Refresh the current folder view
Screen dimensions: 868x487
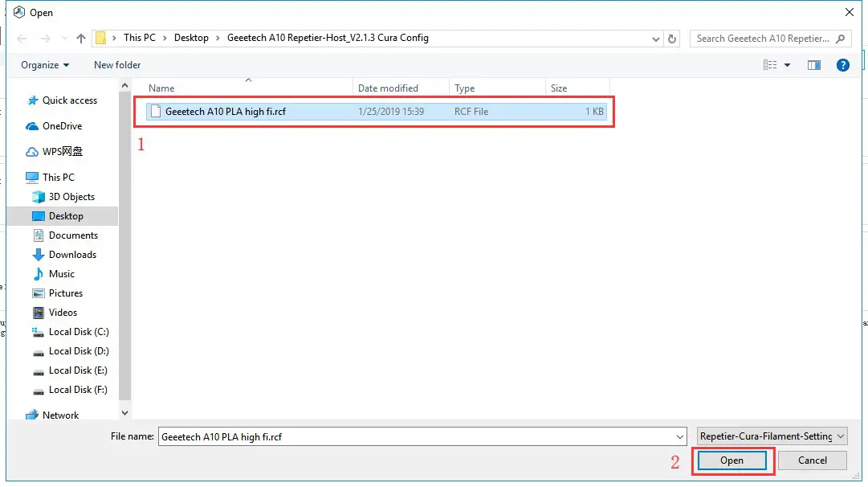672,39
